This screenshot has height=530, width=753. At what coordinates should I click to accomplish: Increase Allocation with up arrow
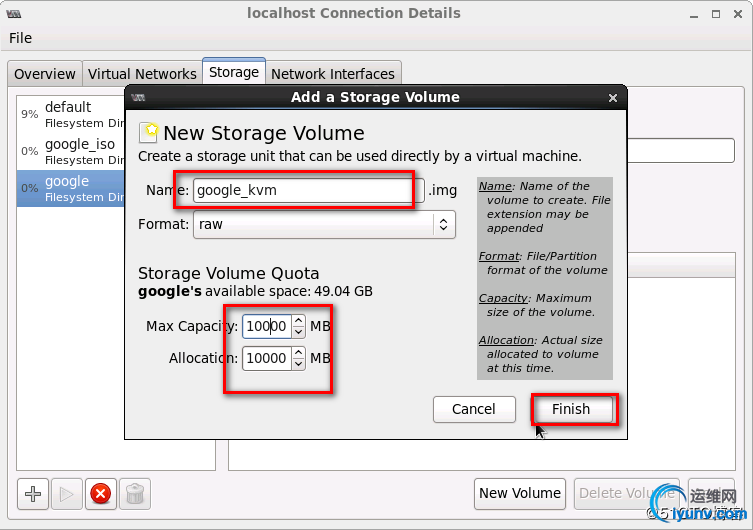pos(298,352)
